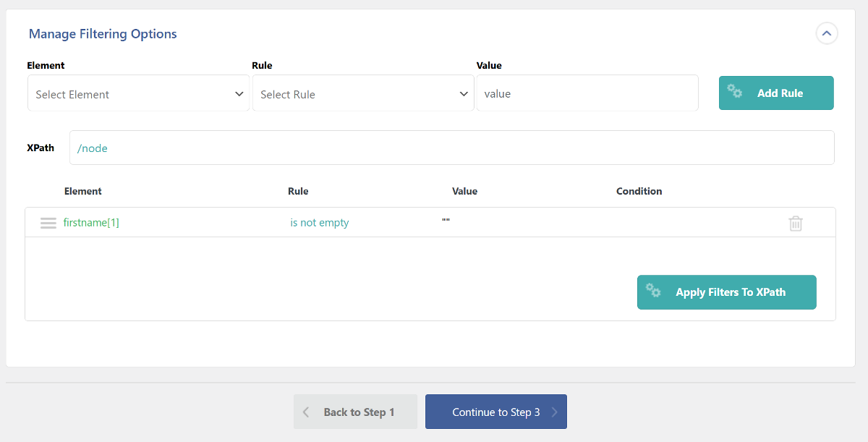Click the "is not empty" rule text
Screen dimensions: 868x442
pyautogui.click(x=320, y=223)
